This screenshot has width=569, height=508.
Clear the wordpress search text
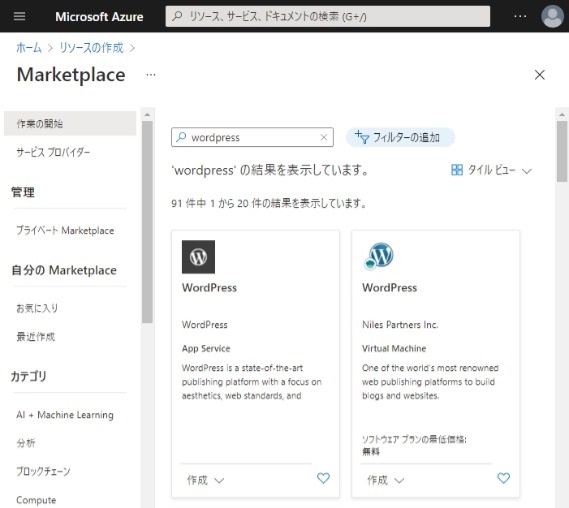[324, 137]
